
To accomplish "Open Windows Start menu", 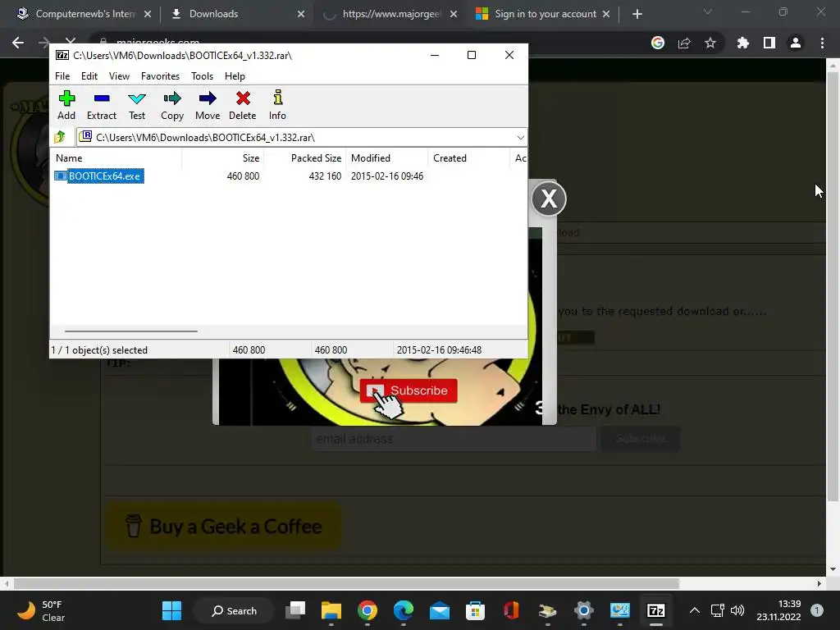I will (172, 610).
